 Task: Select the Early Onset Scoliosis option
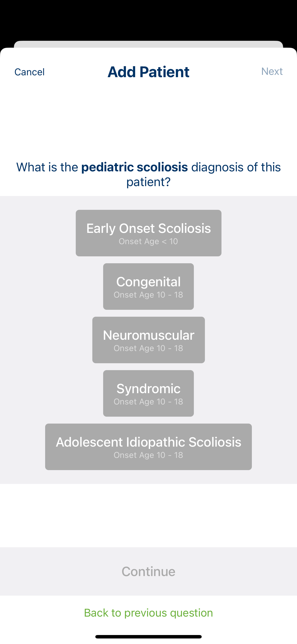pyautogui.click(x=148, y=233)
